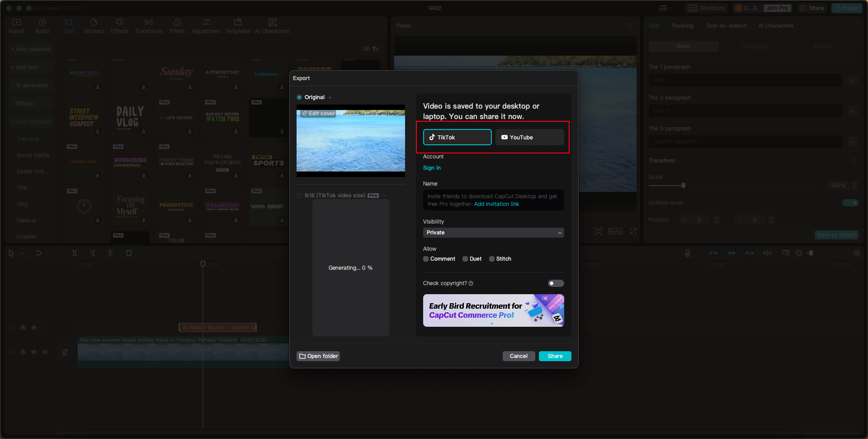Click the timeline zoom slider handle

coord(811,253)
